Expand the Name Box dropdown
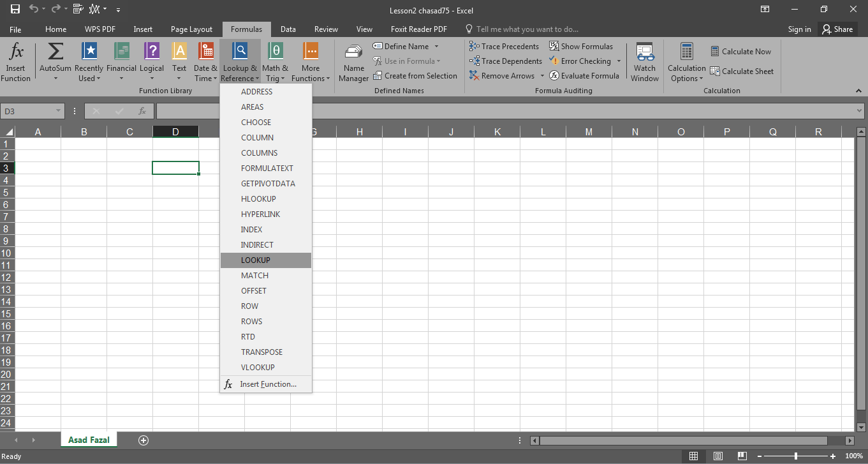Screen dimensions: 868x464 pos(58,111)
